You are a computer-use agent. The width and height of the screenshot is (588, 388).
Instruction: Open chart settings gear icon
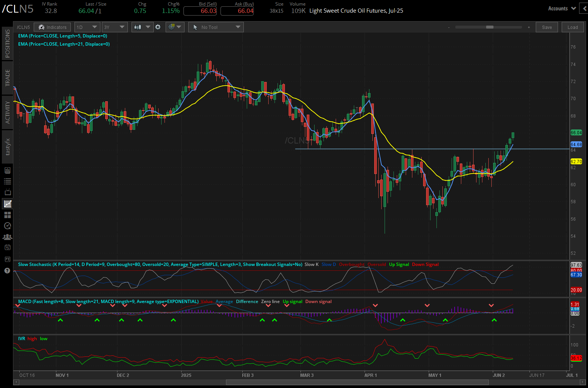pyautogui.click(x=158, y=27)
